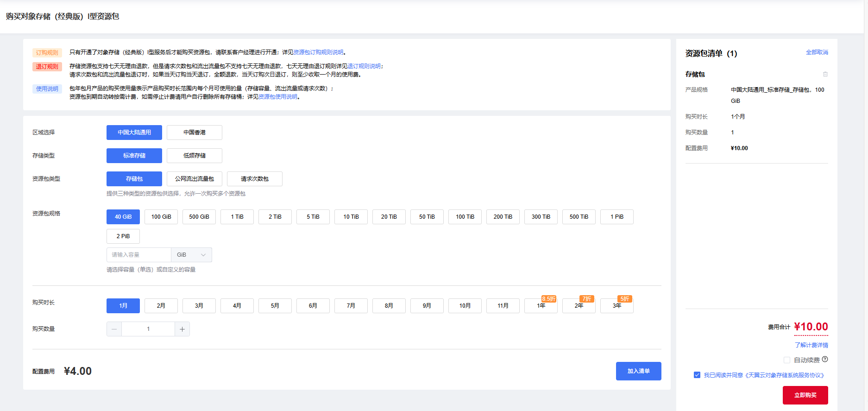Increase purchase quantity with plus button
Image resolution: width=868 pixels, height=411 pixels.
[x=182, y=329]
